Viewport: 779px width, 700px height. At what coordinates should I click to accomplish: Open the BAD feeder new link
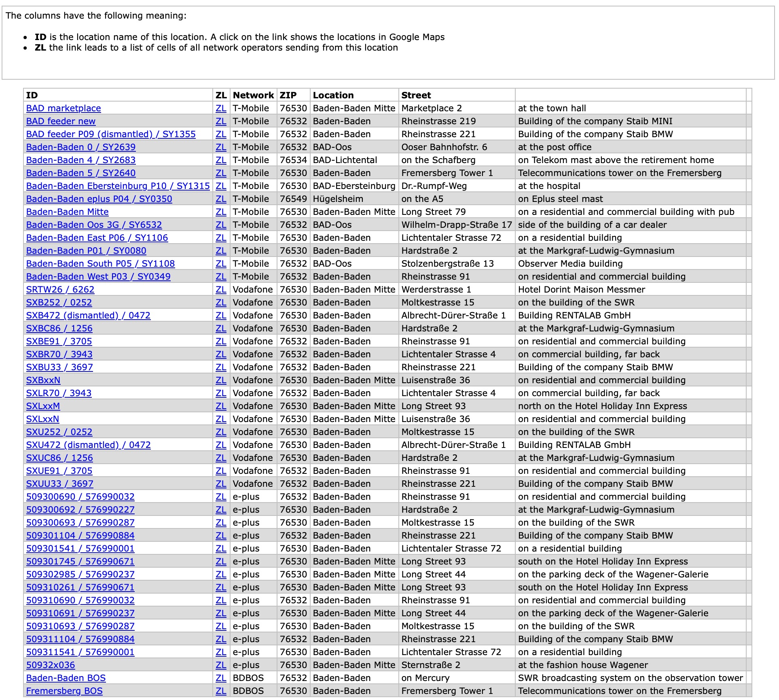click(x=61, y=121)
